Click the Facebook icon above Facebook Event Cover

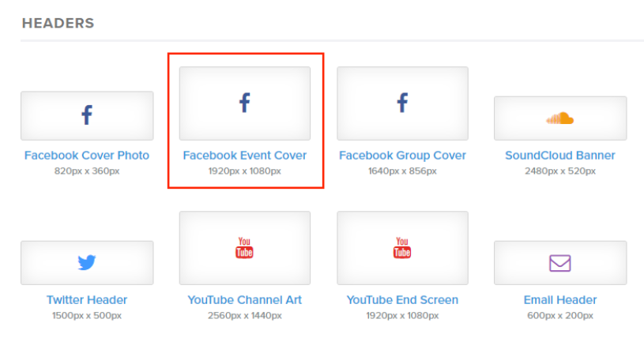coord(244,103)
